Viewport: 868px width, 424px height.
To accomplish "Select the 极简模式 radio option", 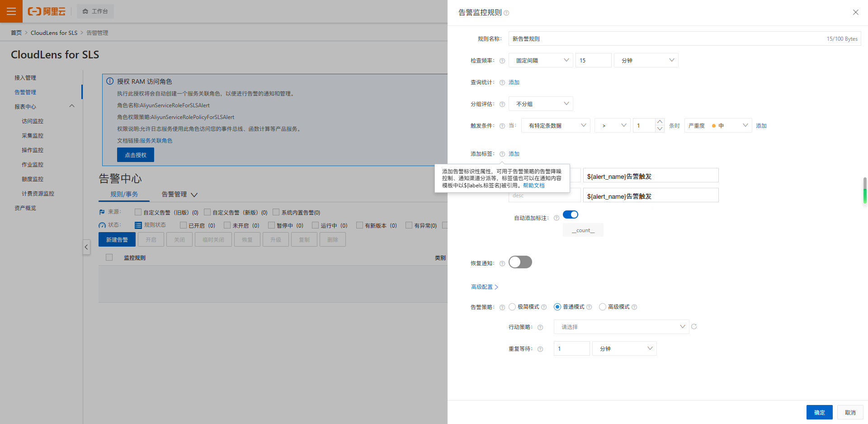I will (x=512, y=307).
